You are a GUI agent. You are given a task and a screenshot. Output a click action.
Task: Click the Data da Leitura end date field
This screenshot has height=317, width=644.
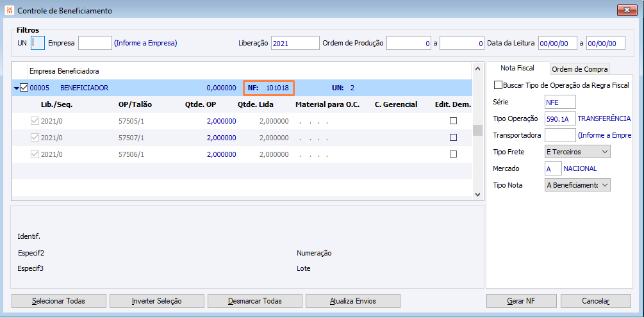click(x=606, y=43)
